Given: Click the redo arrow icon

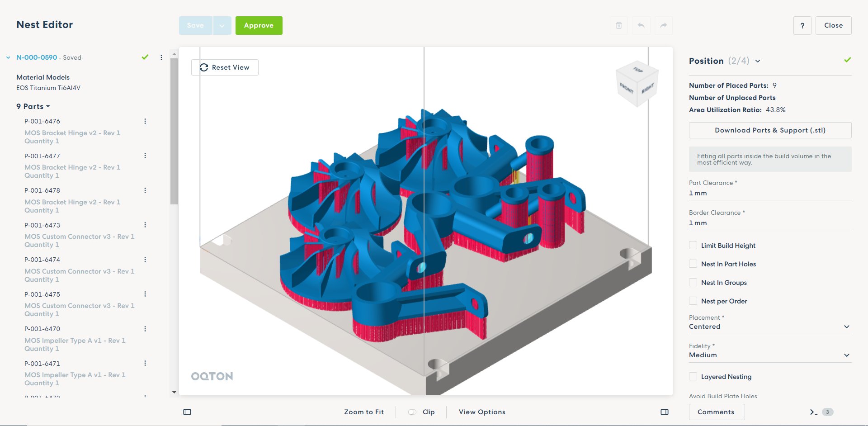Looking at the screenshot, I should [663, 25].
